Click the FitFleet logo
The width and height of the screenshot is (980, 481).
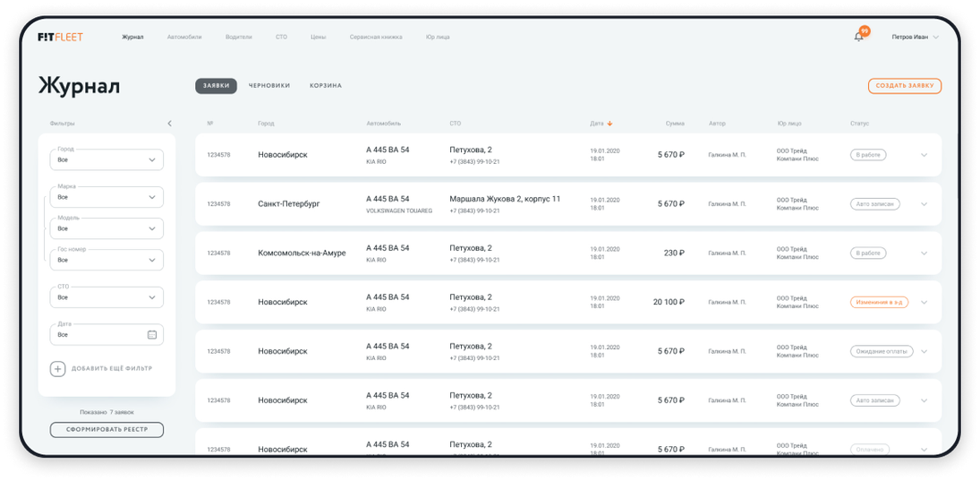coord(61,38)
